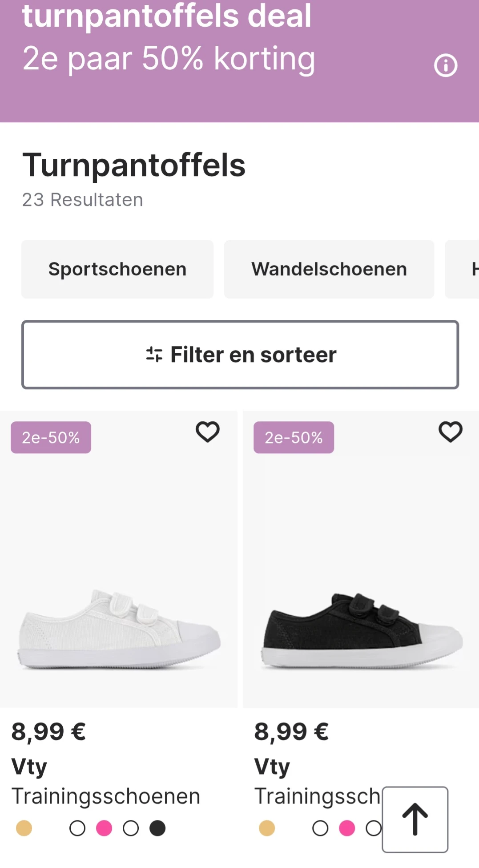The width and height of the screenshot is (479, 868).
Task: Choose the black color swatch on first product
Action: (x=157, y=828)
